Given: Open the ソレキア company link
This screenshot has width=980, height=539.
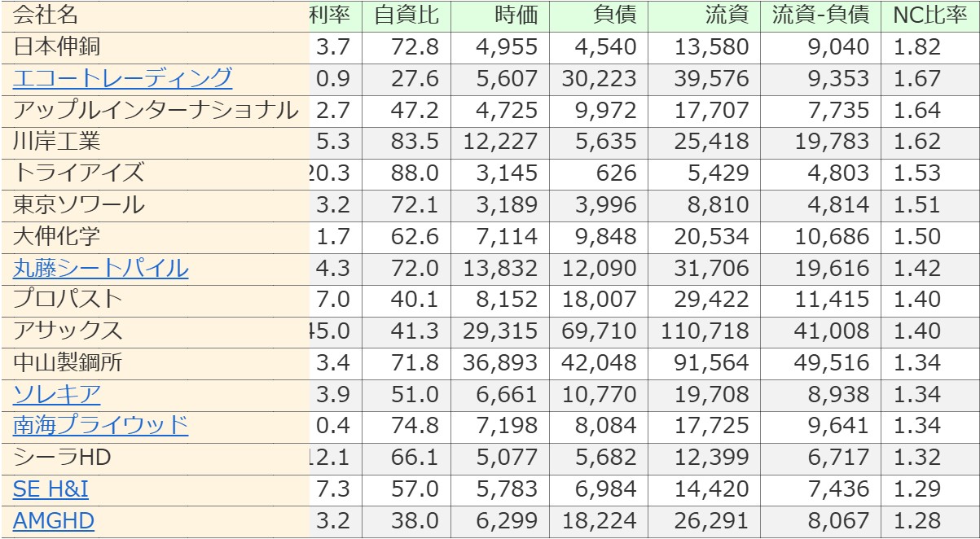Looking at the screenshot, I should [56, 394].
